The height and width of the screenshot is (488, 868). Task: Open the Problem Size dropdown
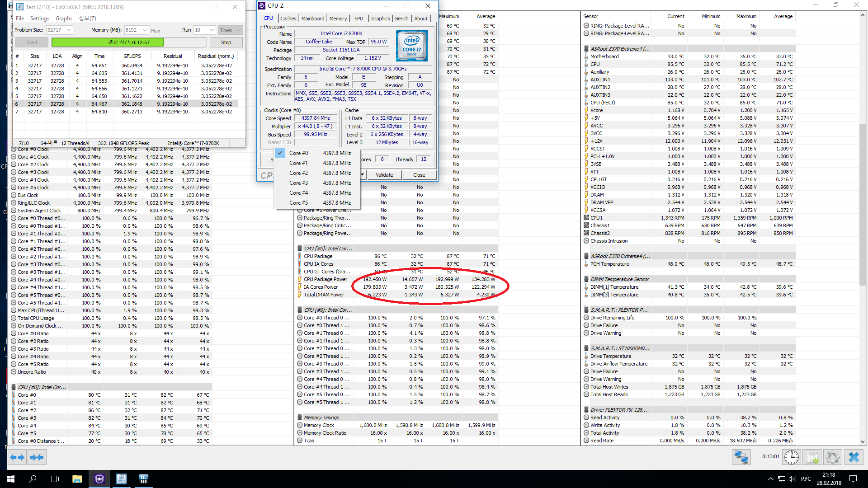(x=69, y=30)
